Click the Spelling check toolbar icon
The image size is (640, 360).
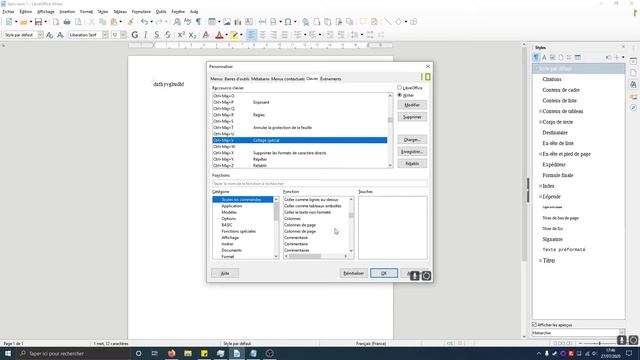pos(187,22)
